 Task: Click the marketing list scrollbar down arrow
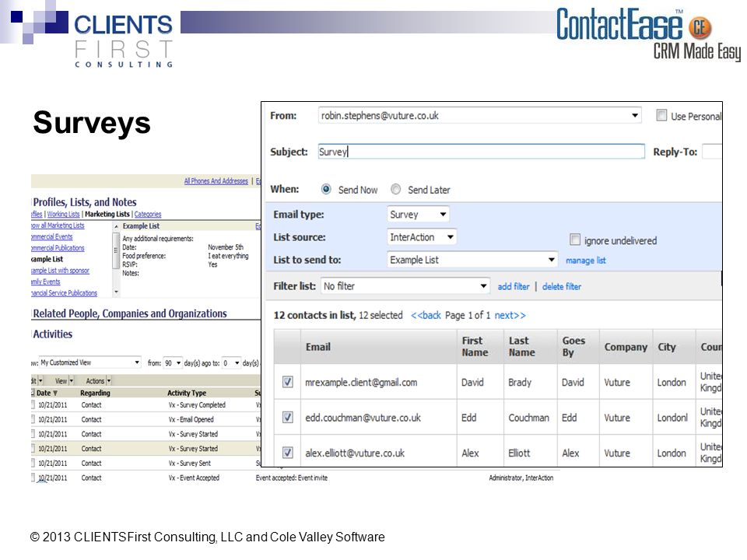click(116, 292)
